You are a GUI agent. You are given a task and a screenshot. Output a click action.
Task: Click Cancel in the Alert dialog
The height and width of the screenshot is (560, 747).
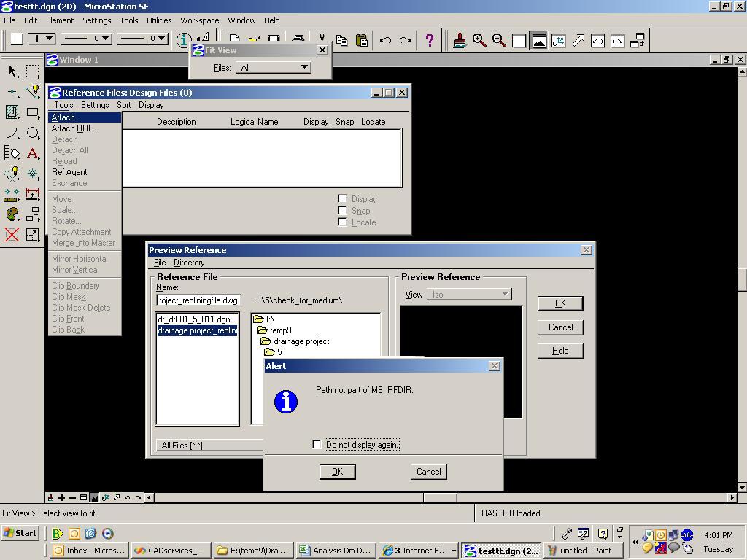click(429, 472)
